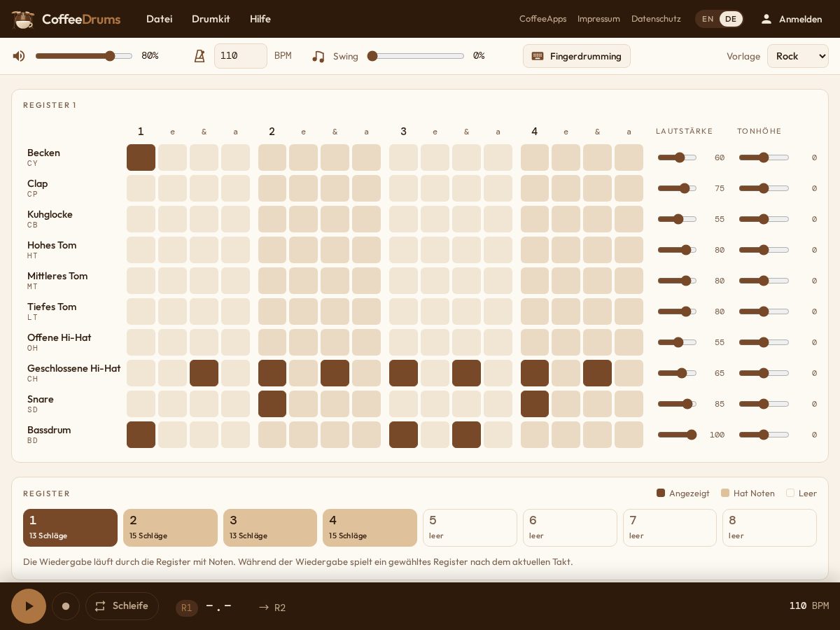Open Fingerdrumming mode

(577, 56)
